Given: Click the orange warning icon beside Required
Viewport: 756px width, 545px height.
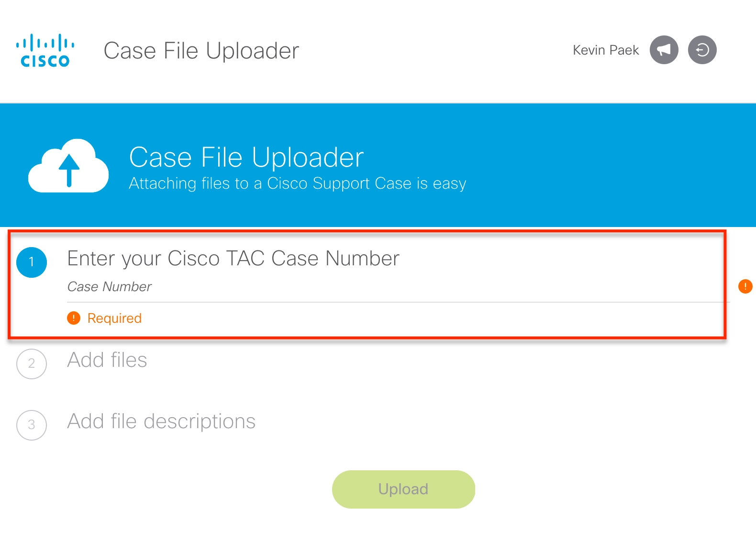Looking at the screenshot, I should [74, 318].
